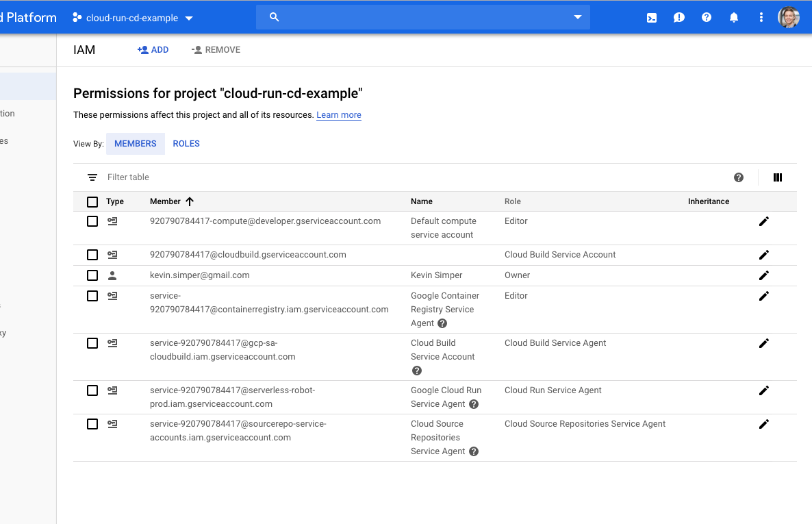The image size is (812, 524).
Task: Open column display options icon
Action: point(778,177)
